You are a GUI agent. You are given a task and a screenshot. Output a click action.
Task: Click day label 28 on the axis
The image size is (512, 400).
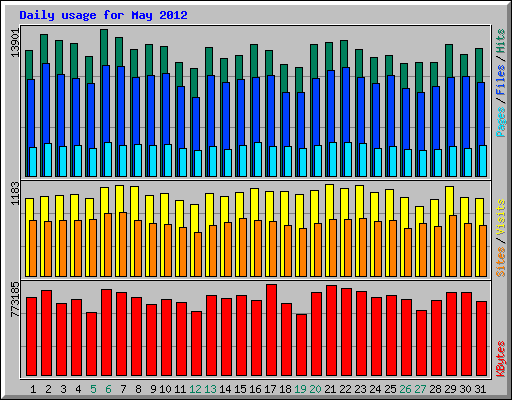pyautogui.click(x=435, y=389)
